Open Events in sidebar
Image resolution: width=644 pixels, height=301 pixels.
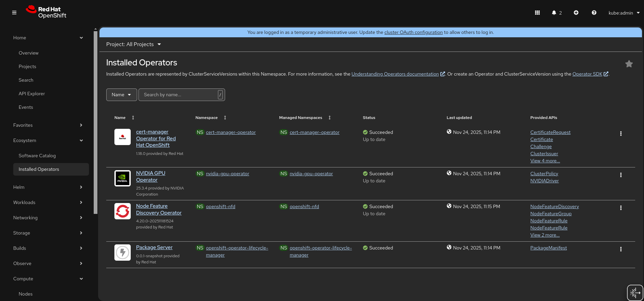pyautogui.click(x=26, y=107)
